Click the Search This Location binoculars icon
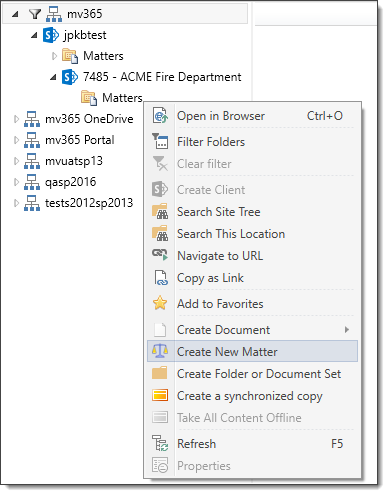388x495 pixels. (160, 234)
